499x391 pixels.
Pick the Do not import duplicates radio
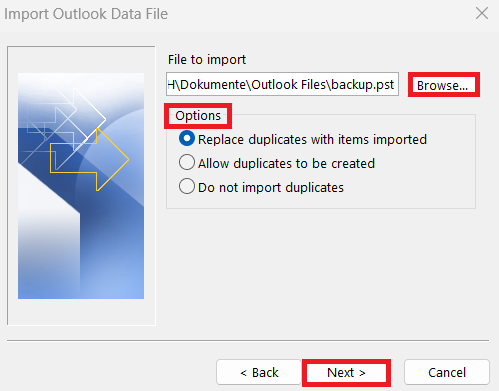click(x=187, y=186)
